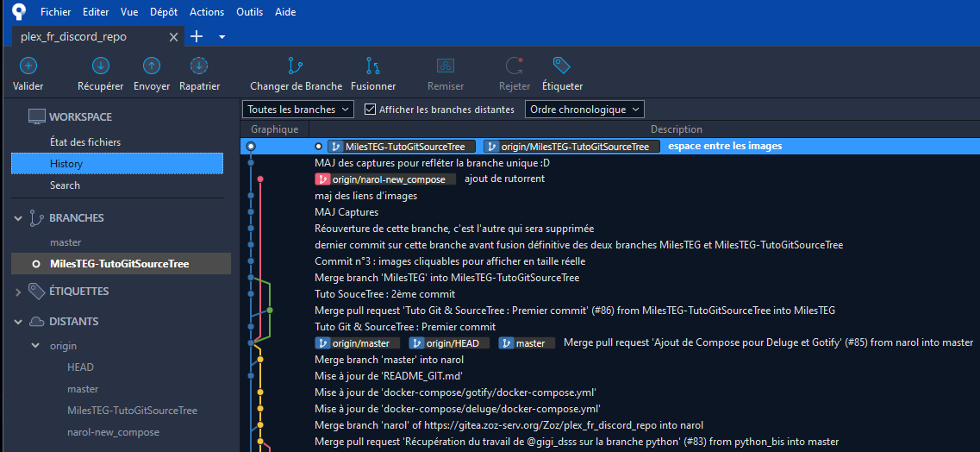The height and width of the screenshot is (452, 980).
Task: Click the Rapatrier fetch icon
Action: [199, 65]
